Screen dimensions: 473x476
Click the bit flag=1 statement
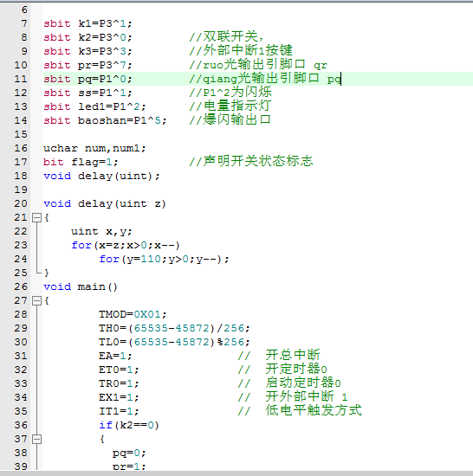click(81, 162)
